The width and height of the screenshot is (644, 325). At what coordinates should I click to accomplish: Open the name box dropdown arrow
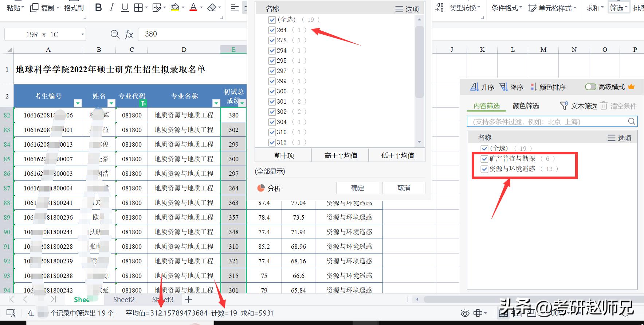[83, 35]
